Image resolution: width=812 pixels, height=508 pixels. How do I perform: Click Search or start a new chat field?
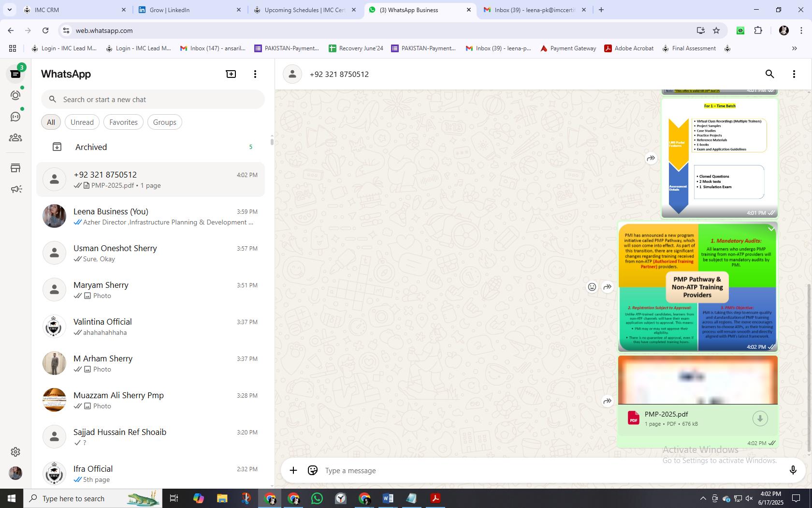153,99
